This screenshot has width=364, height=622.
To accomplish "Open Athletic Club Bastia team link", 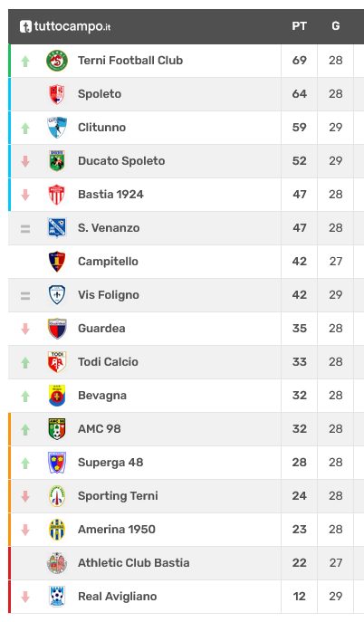I will click(134, 563).
